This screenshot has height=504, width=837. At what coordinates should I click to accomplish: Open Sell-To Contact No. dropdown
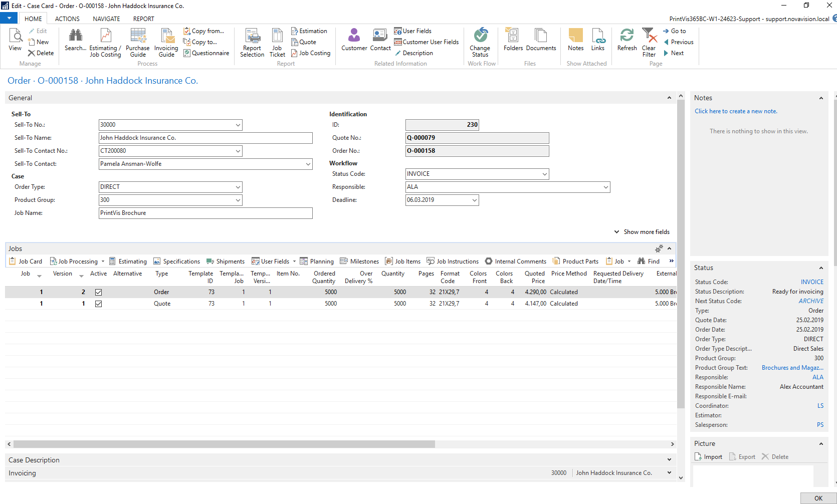(x=238, y=151)
